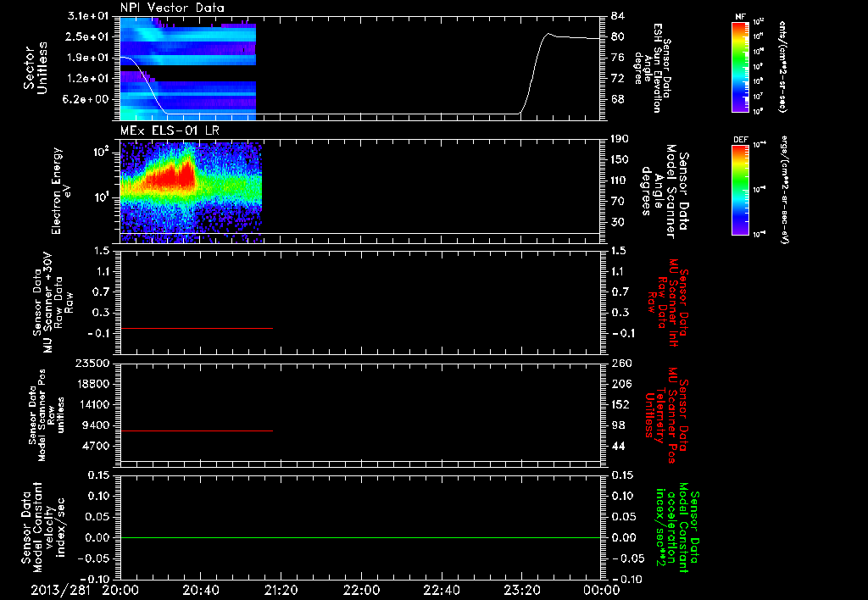The image size is (868, 600).
Task: Click the '23500' scanner position axis value
Action: tap(92, 363)
